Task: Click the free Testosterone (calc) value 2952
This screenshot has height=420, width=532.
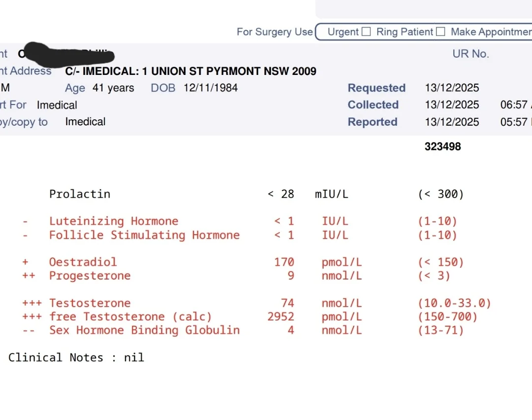Action: [281, 316]
